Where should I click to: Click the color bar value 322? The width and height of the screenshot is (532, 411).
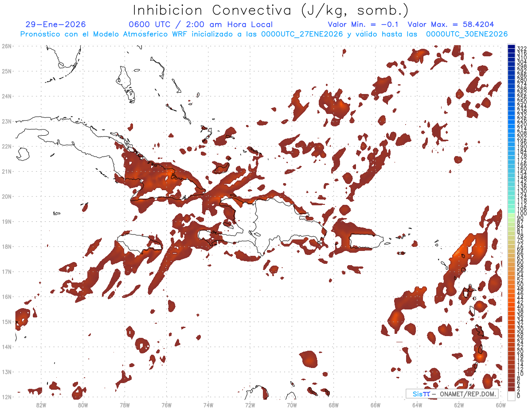pyautogui.click(x=521, y=48)
